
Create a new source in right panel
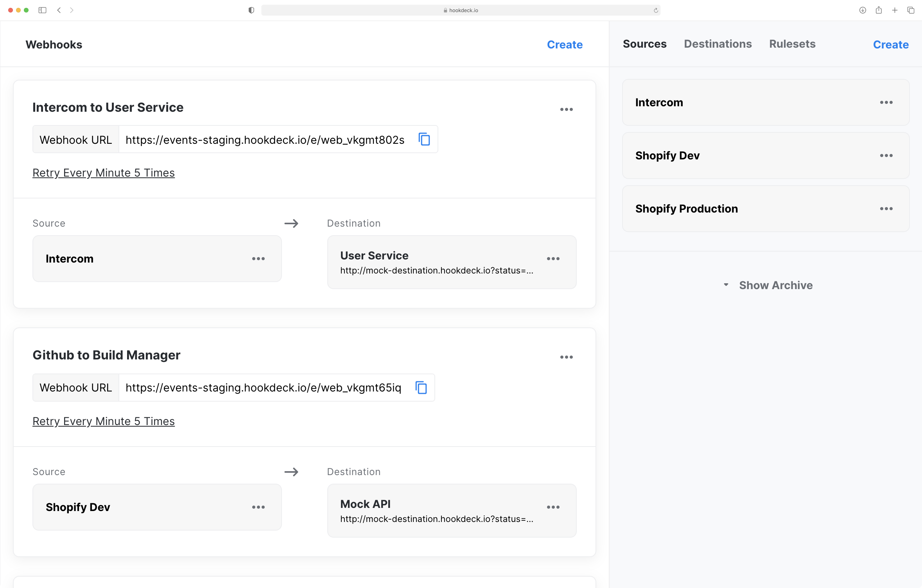[x=891, y=45]
